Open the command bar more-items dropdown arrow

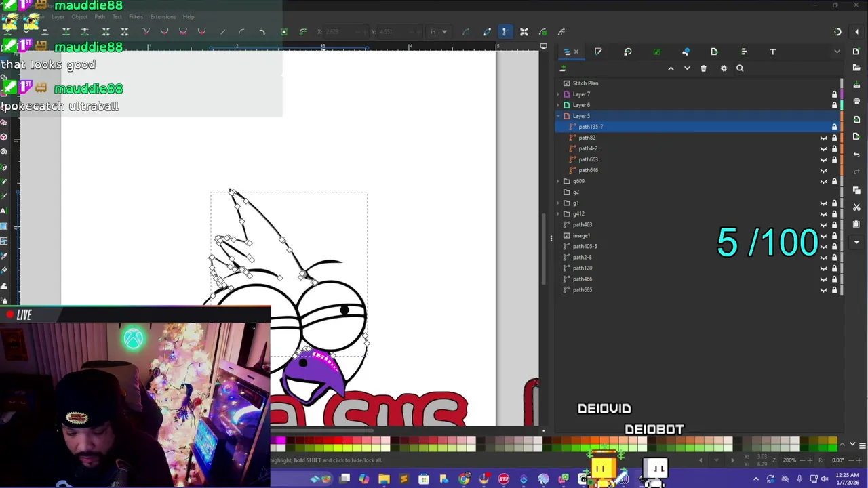point(856,242)
